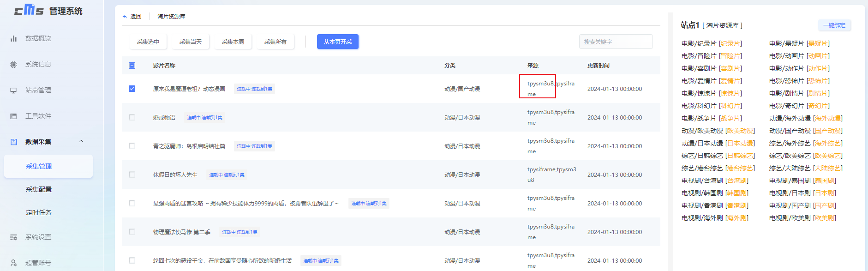Click the 工具软件 window icon
This screenshot has height=271, width=868.
click(14, 116)
